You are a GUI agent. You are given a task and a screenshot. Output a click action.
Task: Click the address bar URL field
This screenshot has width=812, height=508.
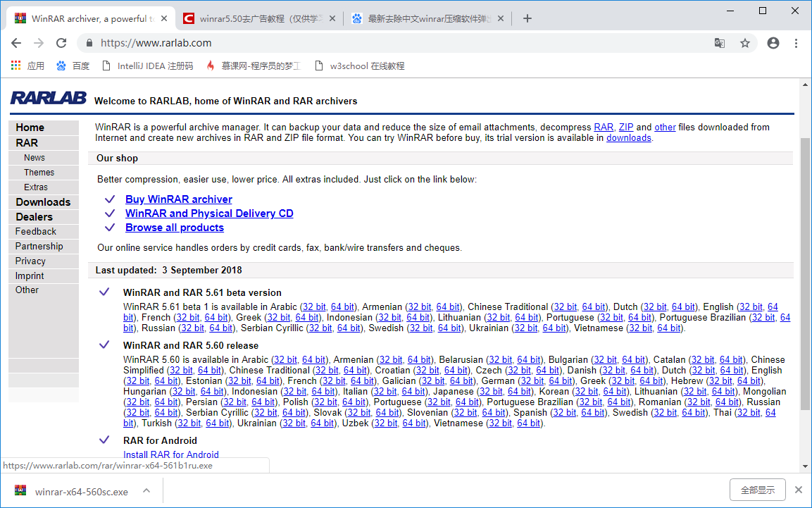click(394, 43)
